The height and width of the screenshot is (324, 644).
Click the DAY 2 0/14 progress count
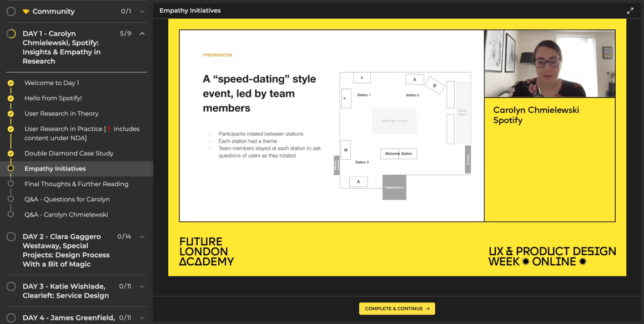click(x=124, y=236)
